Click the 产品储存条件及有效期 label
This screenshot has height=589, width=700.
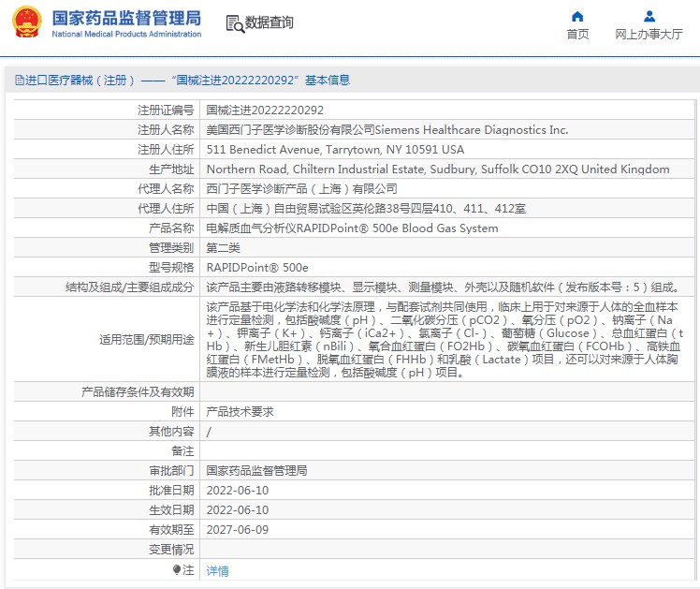(x=138, y=392)
